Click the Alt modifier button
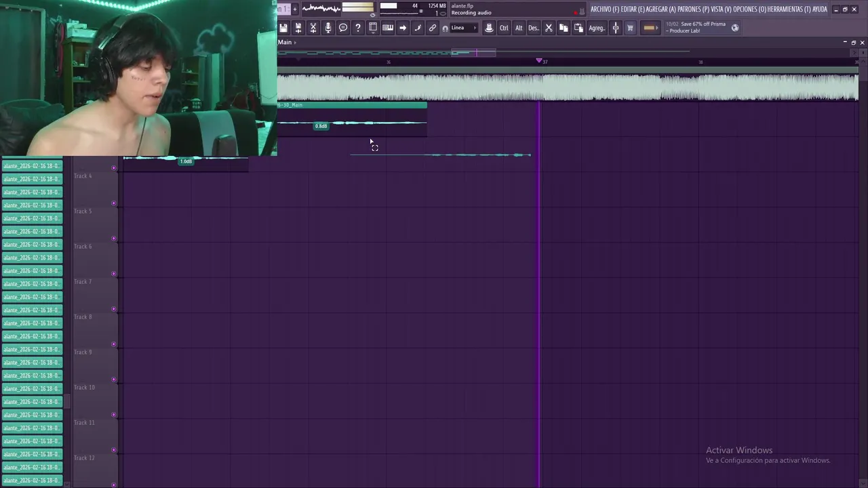Screen dimensions: 868x488 pos(519,28)
